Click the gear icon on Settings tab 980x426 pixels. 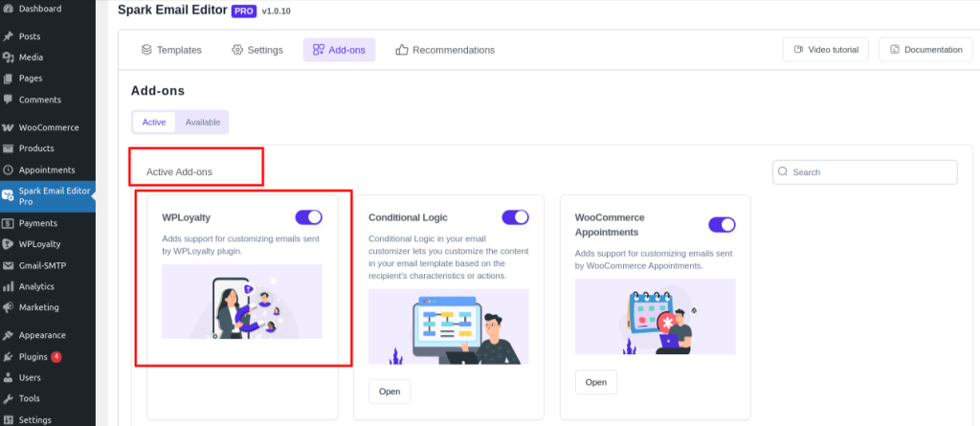[237, 50]
